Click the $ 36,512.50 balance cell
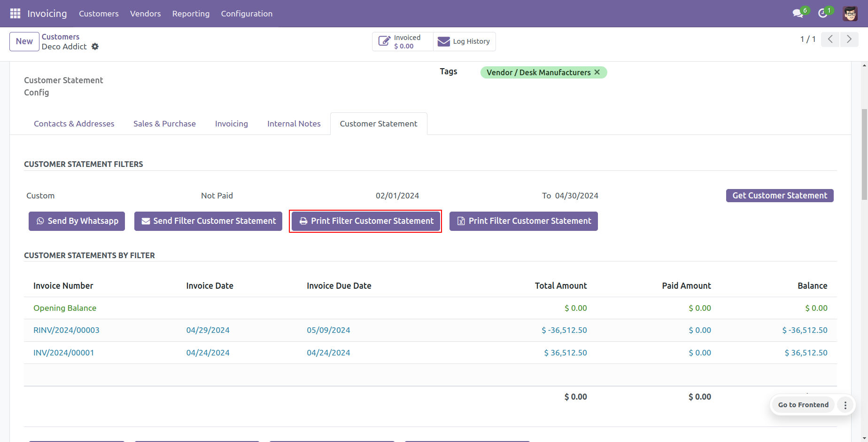The width and height of the screenshot is (868, 442). point(806,353)
